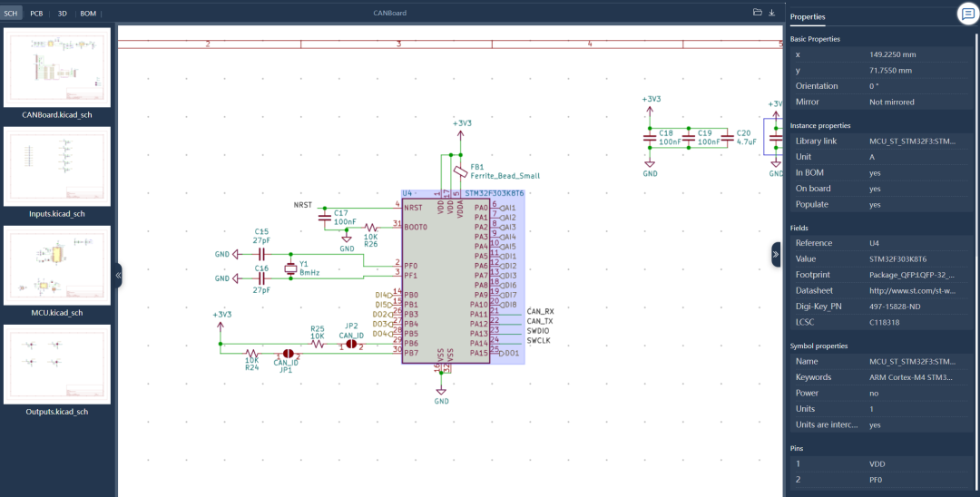980x497 pixels.
Task: Open the chat bubble button
Action: [967, 14]
